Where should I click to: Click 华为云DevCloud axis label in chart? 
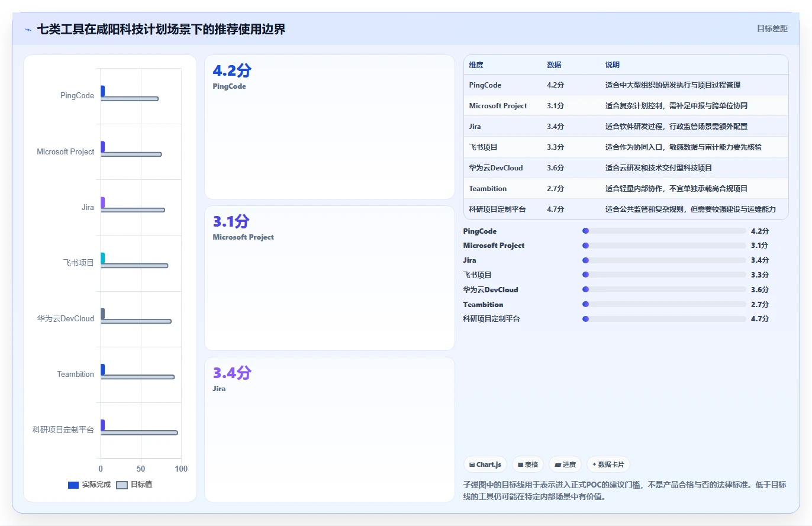(x=65, y=318)
